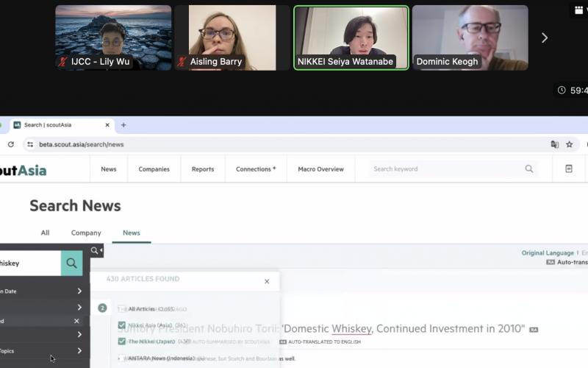Click the beta.scout.asia address bar

[285, 144]
